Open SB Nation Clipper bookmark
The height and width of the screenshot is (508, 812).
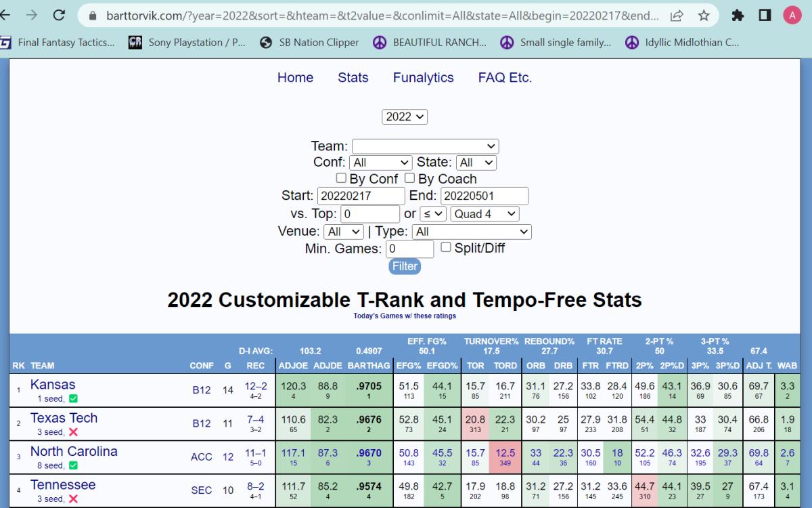coord(310,42)
